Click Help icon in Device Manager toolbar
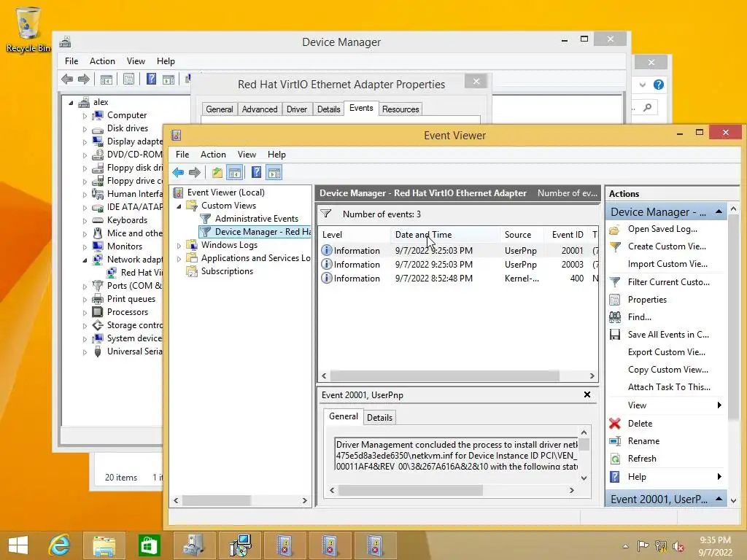This screenshot has width=747, height=560. point(151,79)
